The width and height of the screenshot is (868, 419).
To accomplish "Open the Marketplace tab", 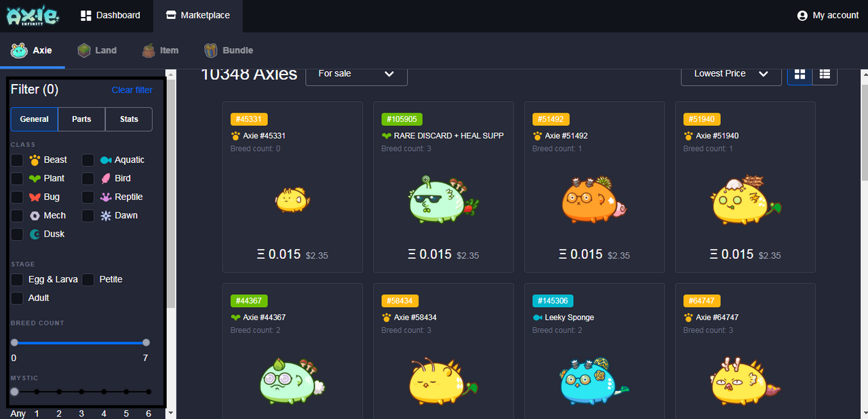I will (x=198, y=16).
